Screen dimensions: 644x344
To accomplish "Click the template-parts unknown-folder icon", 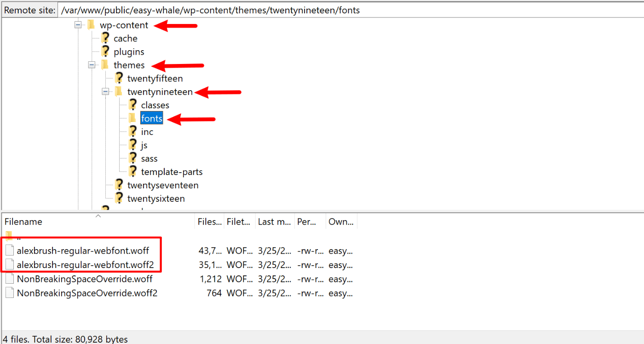I will tap(133, 172).
